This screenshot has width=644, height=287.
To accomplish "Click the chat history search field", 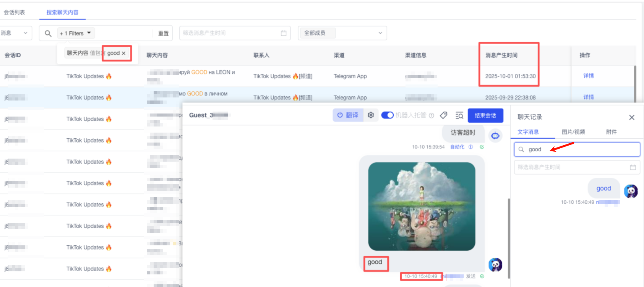I will (x=581, y=149).
